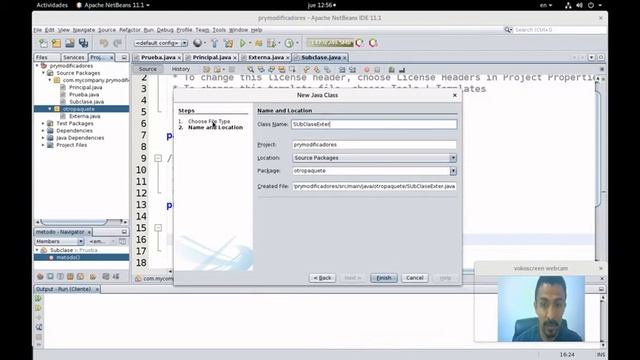Click the Redo toolbar icon
This screenshot has width=640, height=360.
click(118, 43)
